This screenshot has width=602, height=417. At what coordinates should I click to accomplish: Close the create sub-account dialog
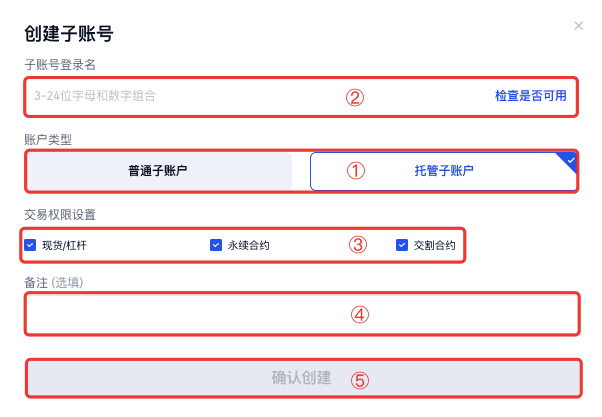(x=578, y=26)
